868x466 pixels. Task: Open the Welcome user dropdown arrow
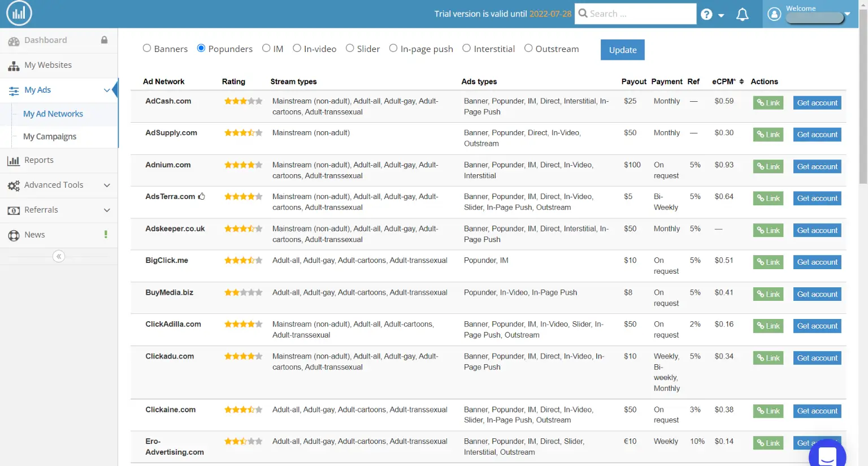847,14
